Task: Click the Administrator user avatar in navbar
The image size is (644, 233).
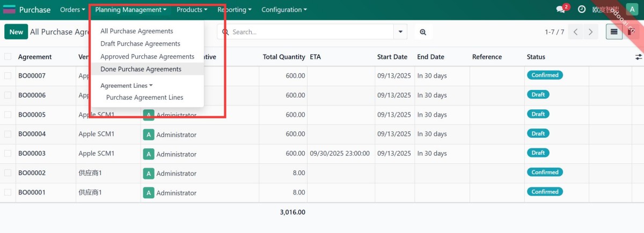Action: [x=632, y=10]
